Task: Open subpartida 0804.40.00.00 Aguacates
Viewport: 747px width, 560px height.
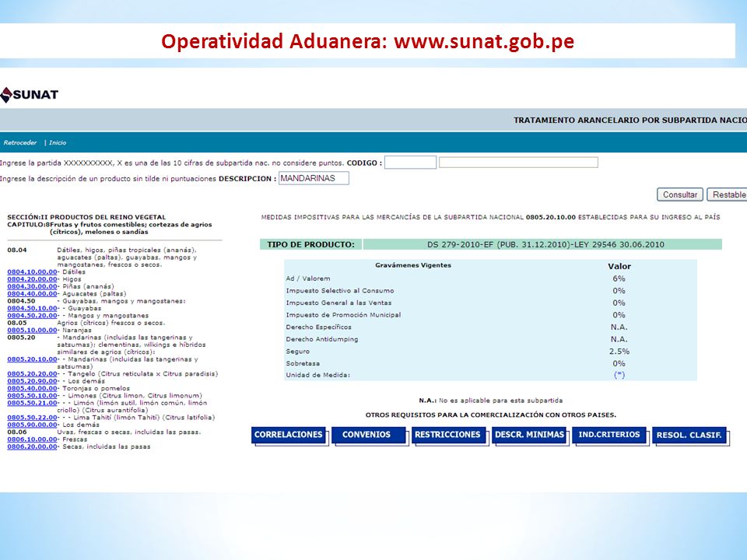Action: 32,294
